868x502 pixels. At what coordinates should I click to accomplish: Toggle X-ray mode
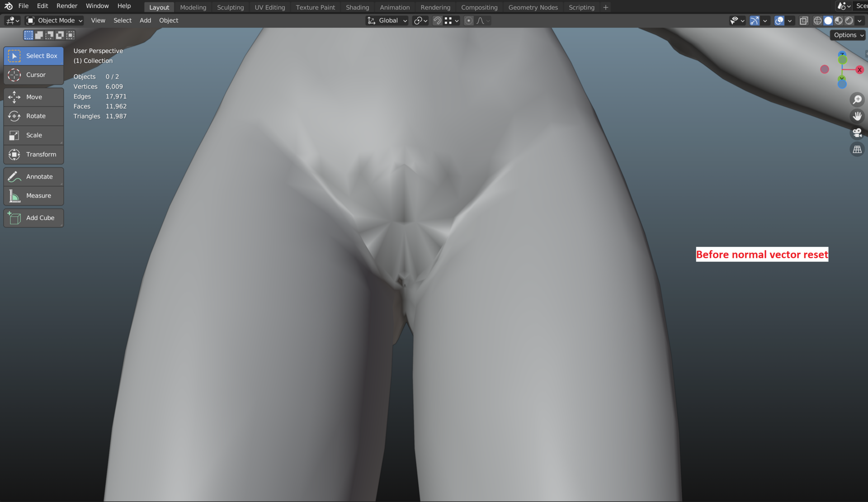point(803,21)
